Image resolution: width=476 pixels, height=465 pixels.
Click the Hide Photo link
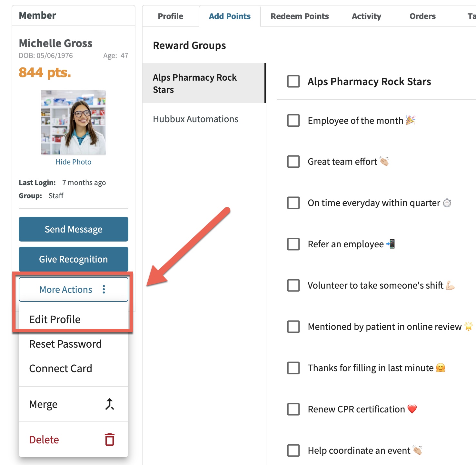(x=74, y=162)
